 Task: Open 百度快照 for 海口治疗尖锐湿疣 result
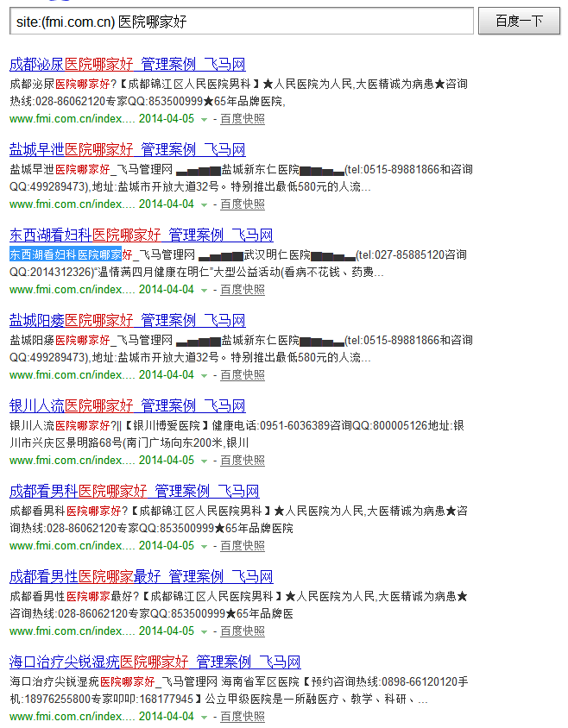(x=243, y=717)
